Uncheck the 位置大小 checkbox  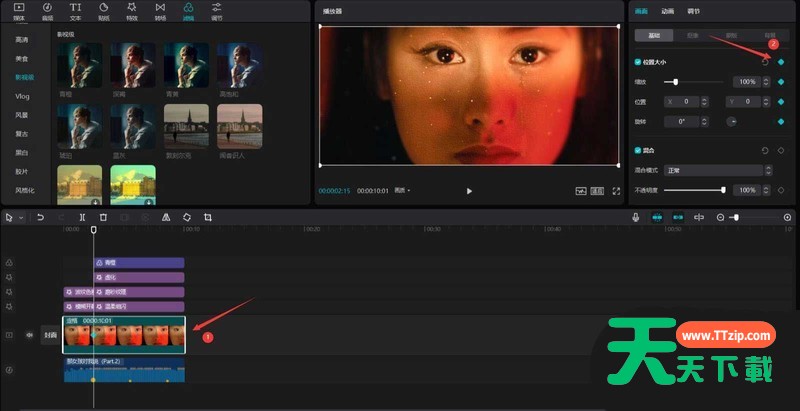[x=638, y=62]
